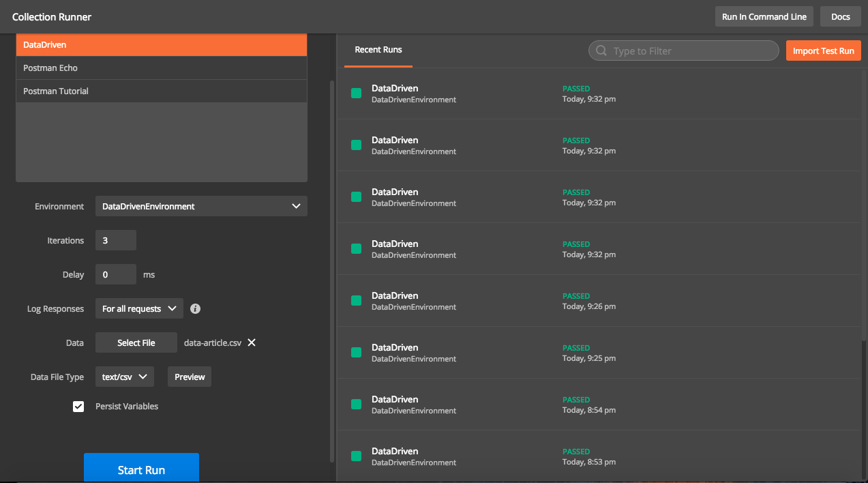
Task: Switch to the Recent Runs tab
Action: click(x=378, y=50)
